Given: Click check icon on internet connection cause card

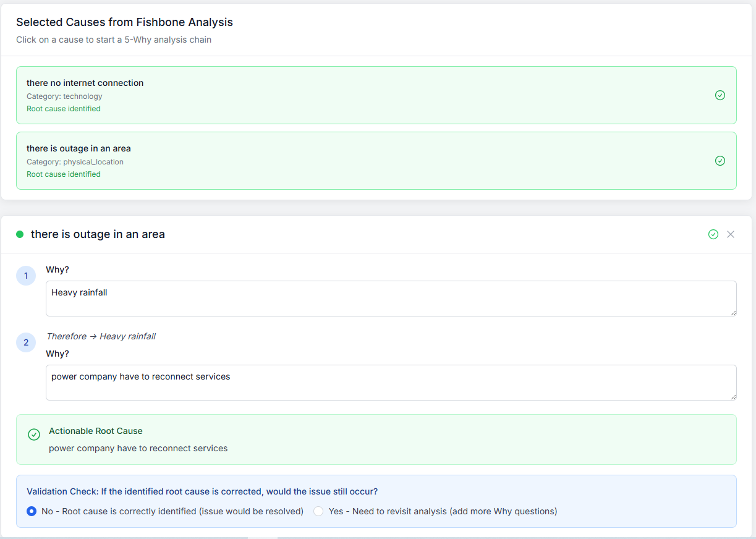Looking at the screenshot, I should click(720, 95).
